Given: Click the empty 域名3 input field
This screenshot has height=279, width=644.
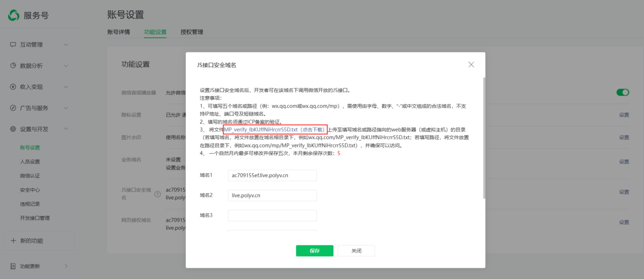Looking at the screenshot, I should 272,215.
